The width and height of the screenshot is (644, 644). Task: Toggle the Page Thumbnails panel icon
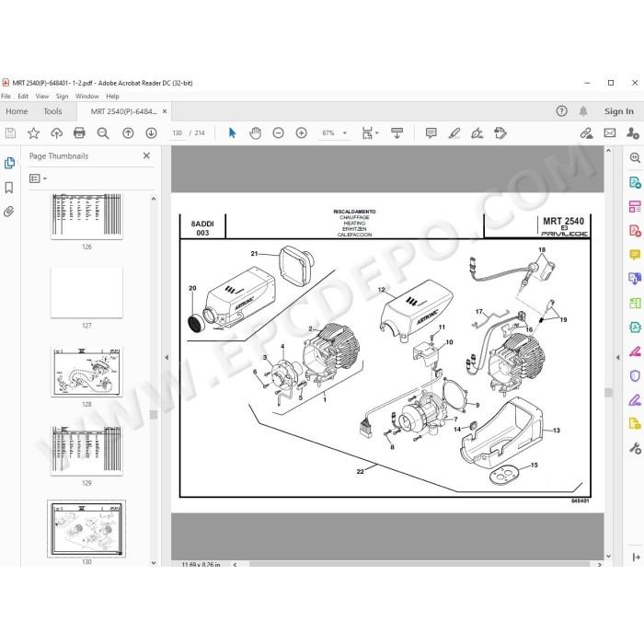point(9,163)
